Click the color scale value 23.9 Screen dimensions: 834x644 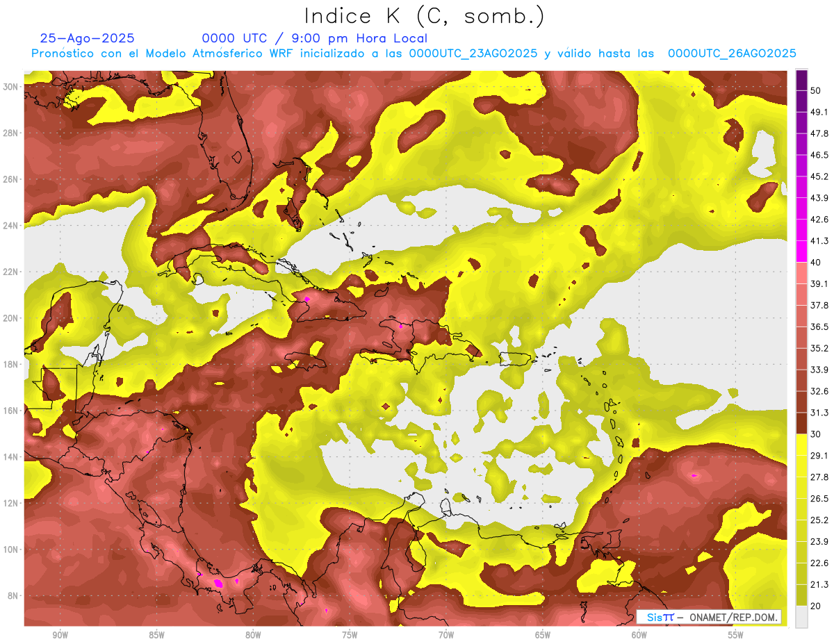click(x=819, y=541)
